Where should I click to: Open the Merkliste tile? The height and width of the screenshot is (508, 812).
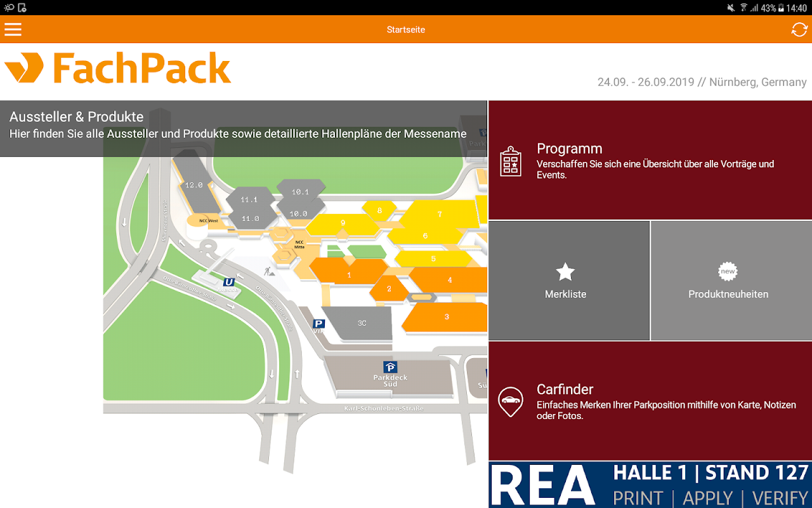pyautogui.click(x=569, y=281)
